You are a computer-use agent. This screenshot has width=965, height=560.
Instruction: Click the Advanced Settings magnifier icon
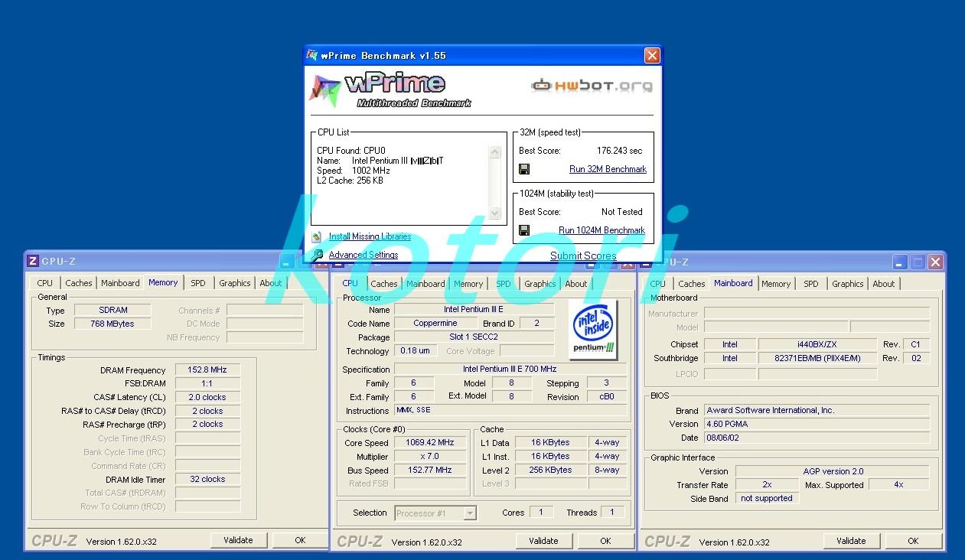317,255
